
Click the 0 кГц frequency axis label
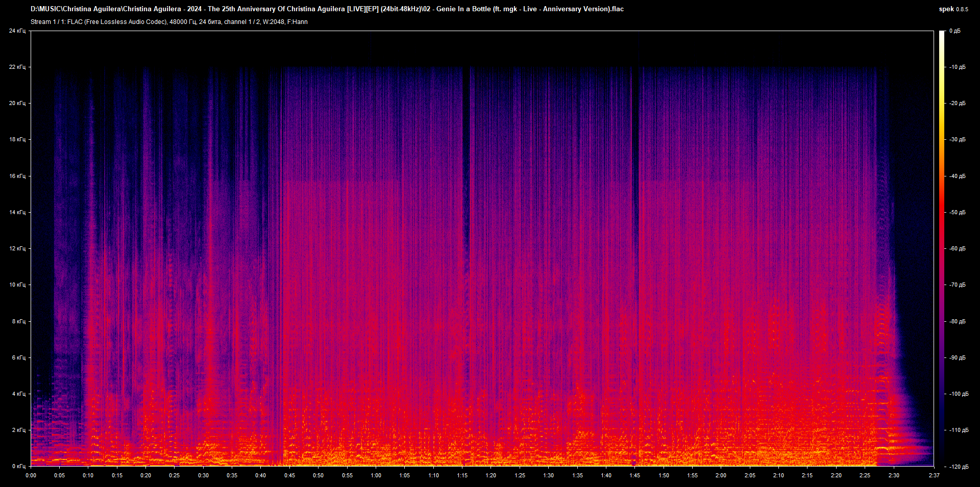click(18, 465)
